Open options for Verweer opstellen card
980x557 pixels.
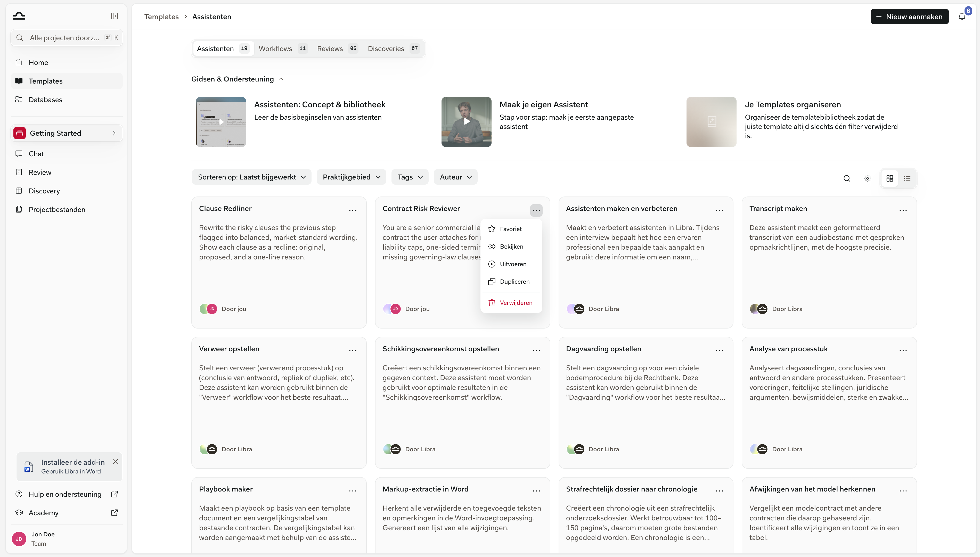coord(353,350)
